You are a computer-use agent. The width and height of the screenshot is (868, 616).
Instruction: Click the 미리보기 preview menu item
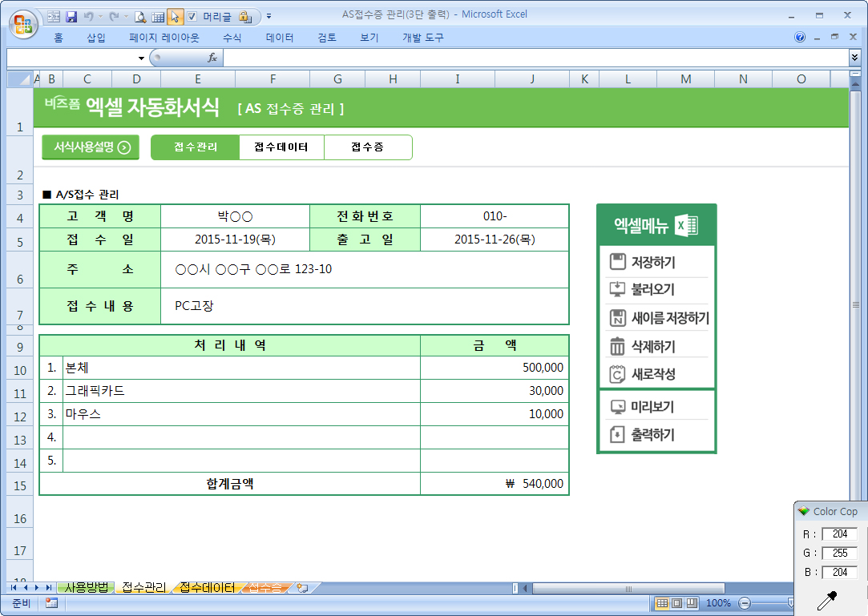coord(652,407)
